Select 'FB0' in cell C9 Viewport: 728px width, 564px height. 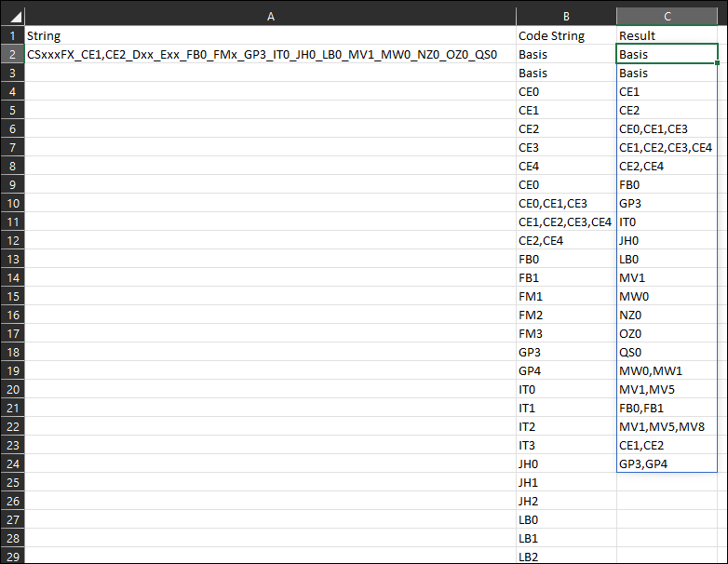pyautogui.click(x=667, y=185)
